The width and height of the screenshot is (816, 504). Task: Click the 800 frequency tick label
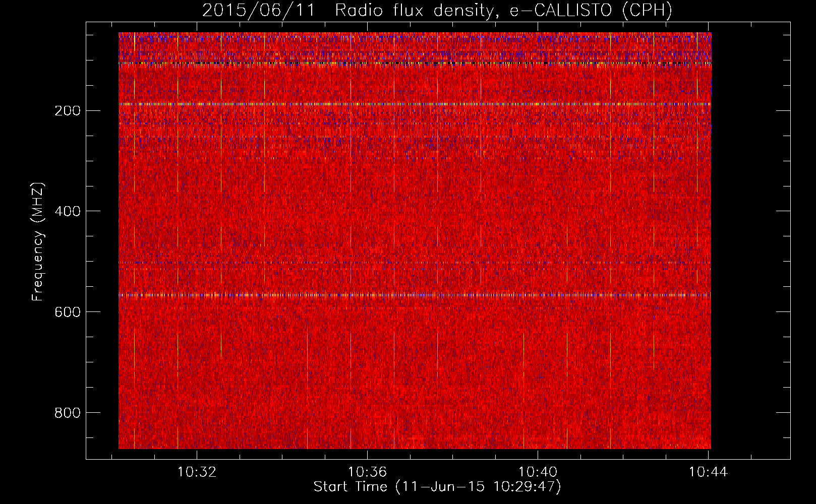pyautogui.click(x=68, y=413)
